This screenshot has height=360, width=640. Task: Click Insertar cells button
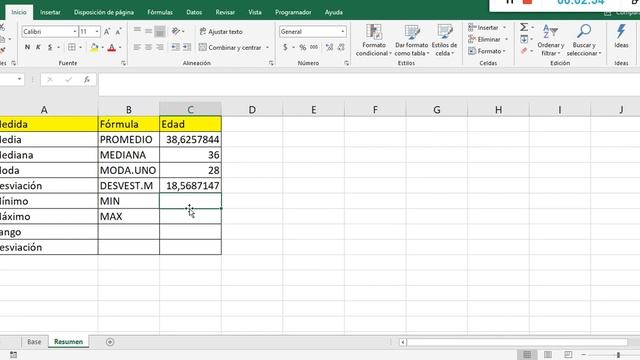point(484,27)
